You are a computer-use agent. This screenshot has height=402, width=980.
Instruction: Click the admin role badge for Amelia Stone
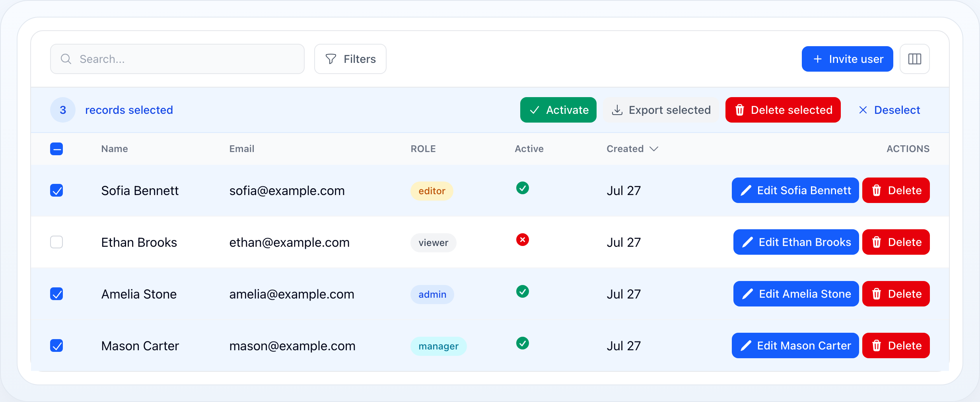(432, 294)
